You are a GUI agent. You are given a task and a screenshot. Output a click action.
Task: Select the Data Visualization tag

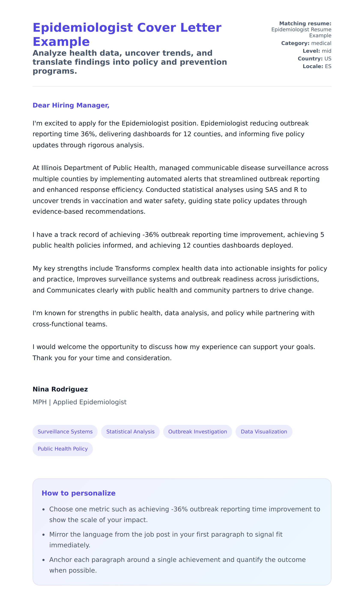coord(264,432)
